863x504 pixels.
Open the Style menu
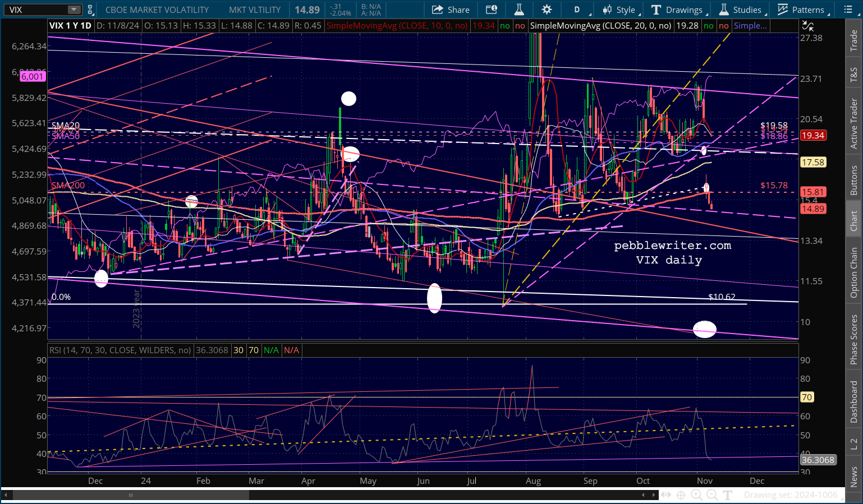point(619,10)
